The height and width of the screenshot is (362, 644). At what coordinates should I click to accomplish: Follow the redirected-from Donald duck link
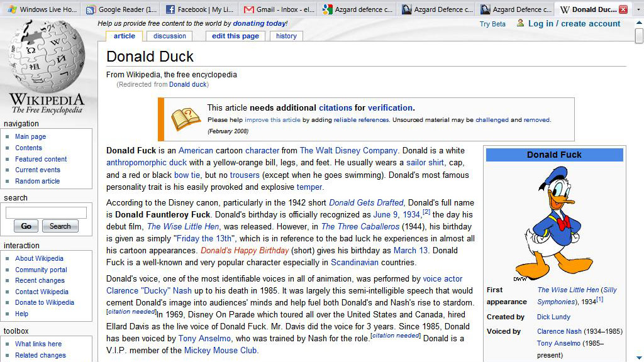pos(187,85)
